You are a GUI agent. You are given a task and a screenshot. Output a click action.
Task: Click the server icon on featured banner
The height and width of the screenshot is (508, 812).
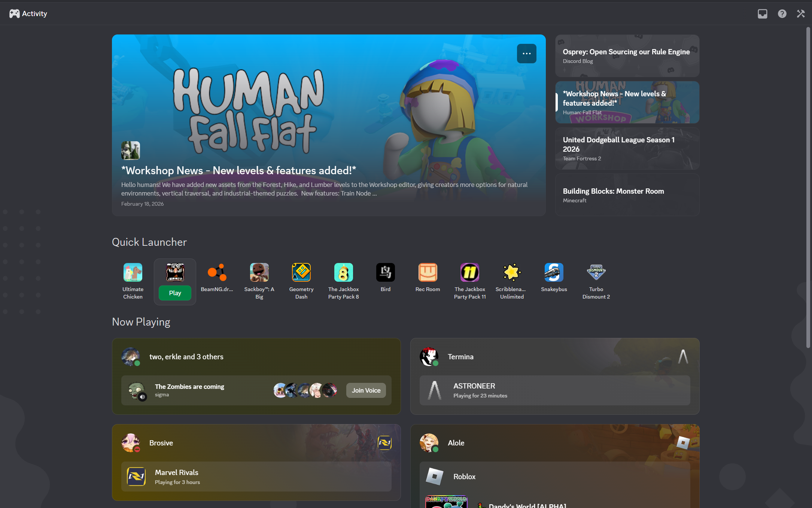(131, 151)
